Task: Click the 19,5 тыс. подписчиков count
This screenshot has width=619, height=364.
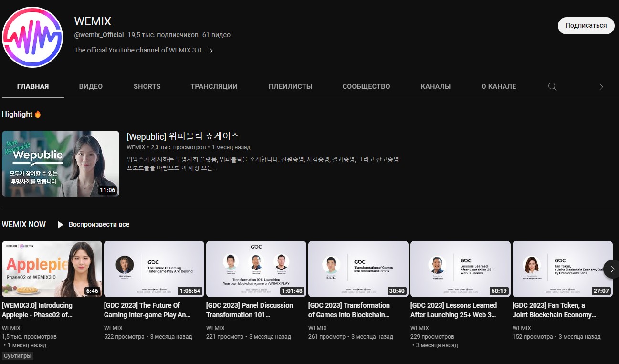Action: click(x=163, y=35)
